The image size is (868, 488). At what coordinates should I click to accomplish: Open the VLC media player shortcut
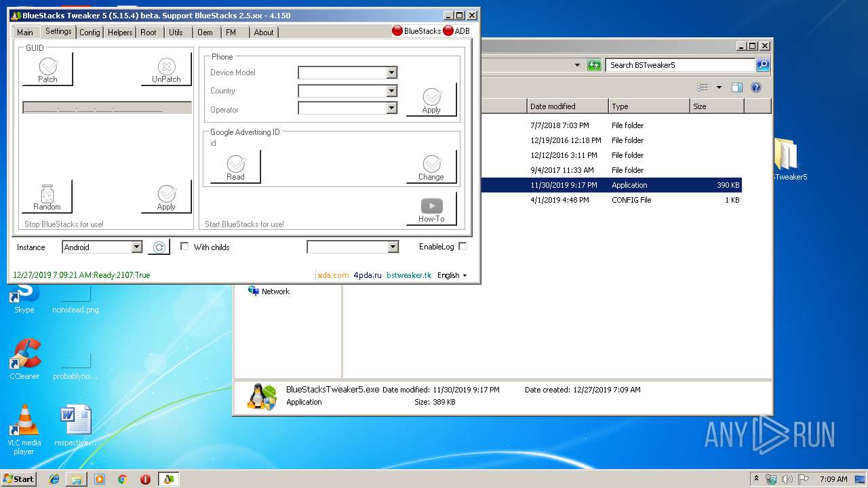(24, 430)
